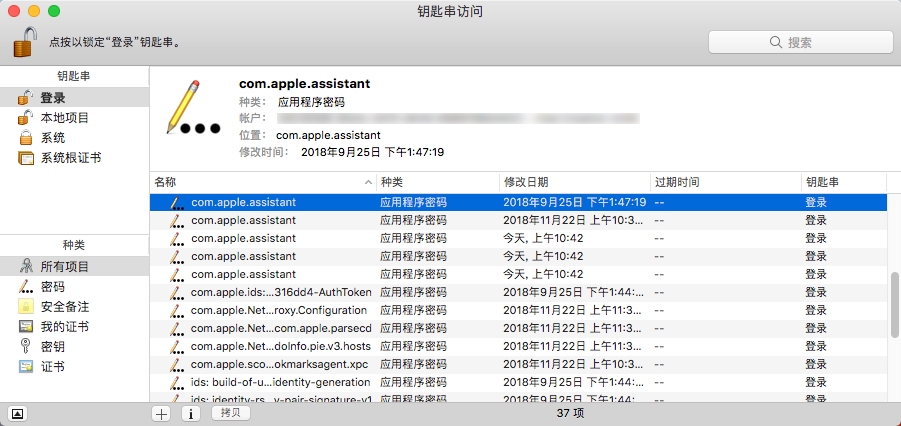
Task: Select the 系统根证书 keychain
Action: click(70, 158)
